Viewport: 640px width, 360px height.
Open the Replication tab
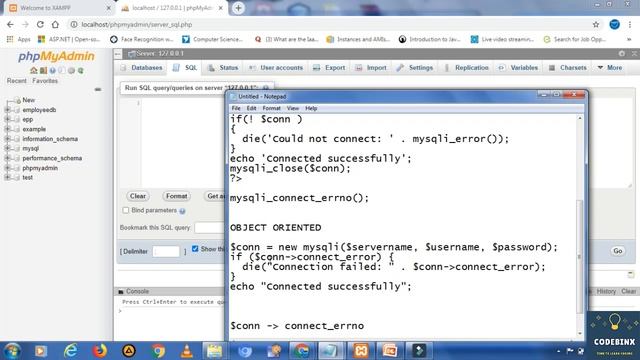click(x=466, y=68)
